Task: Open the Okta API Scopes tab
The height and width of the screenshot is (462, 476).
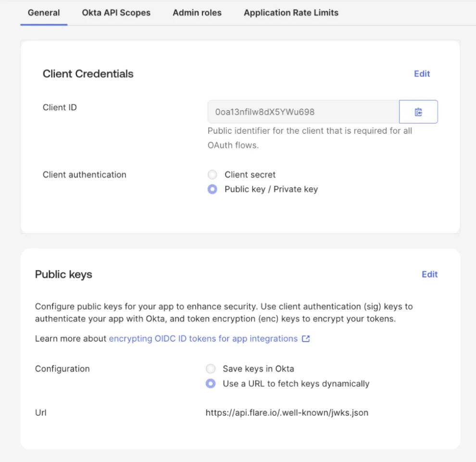Action: (x=116, y=13)
